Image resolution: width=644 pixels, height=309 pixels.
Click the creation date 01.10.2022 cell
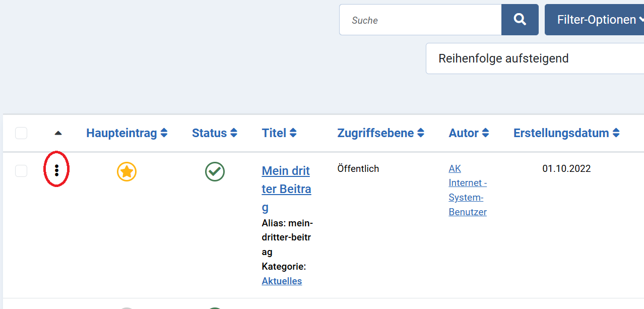pyautogui.click(x=566, y=168)
